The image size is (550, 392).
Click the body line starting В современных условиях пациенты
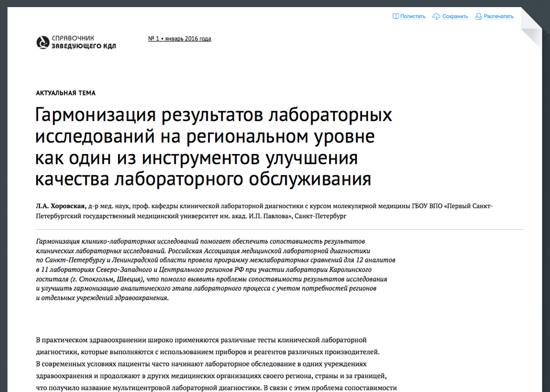click(x=201, y=364)
